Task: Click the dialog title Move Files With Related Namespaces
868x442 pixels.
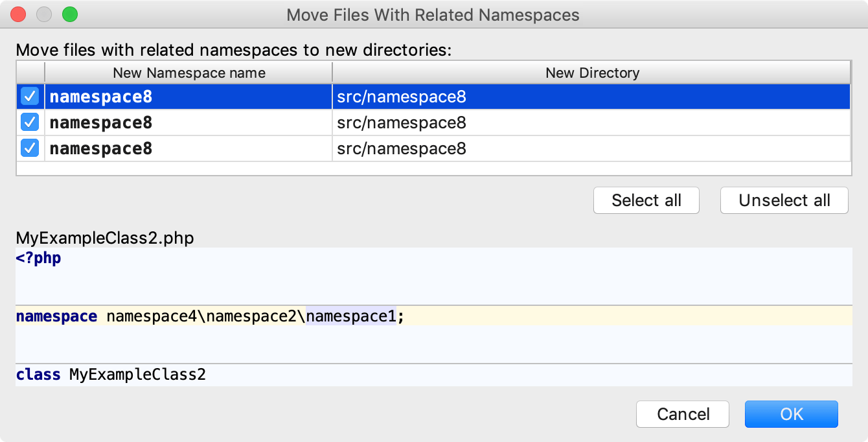Action: 434,14
